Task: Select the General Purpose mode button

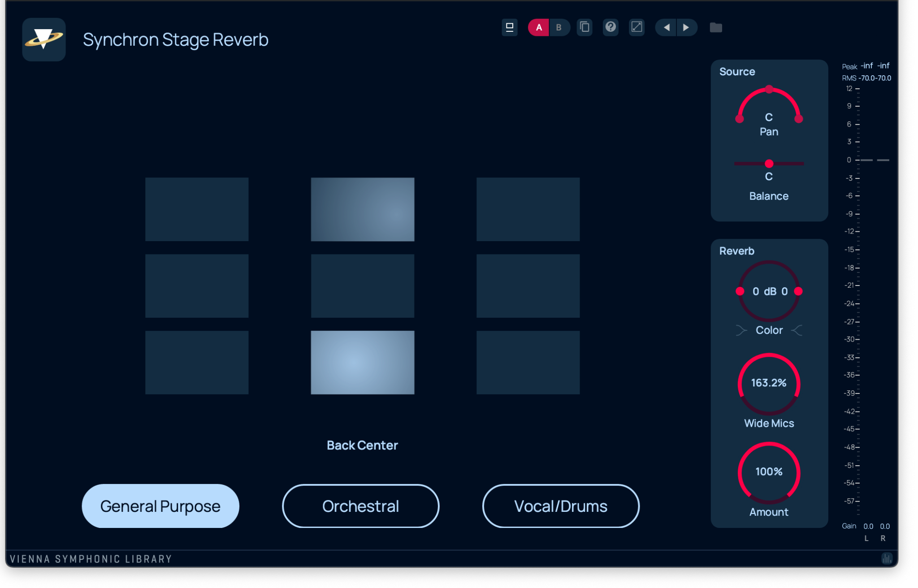Action: (160, 506)
